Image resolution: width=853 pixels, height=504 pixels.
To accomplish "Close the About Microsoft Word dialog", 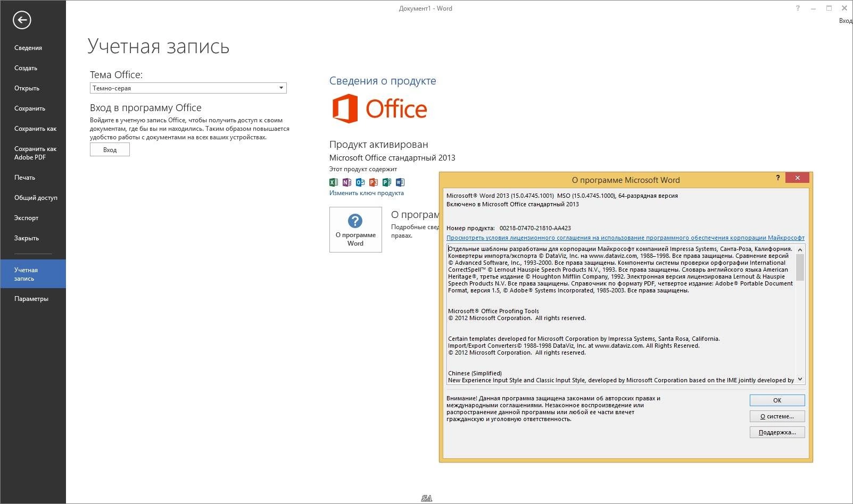I will (x=797, y=178).
